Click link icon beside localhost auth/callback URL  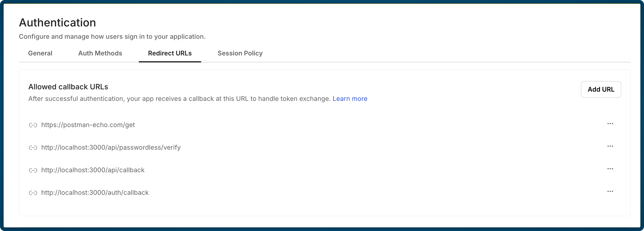[x=33, y=193]
